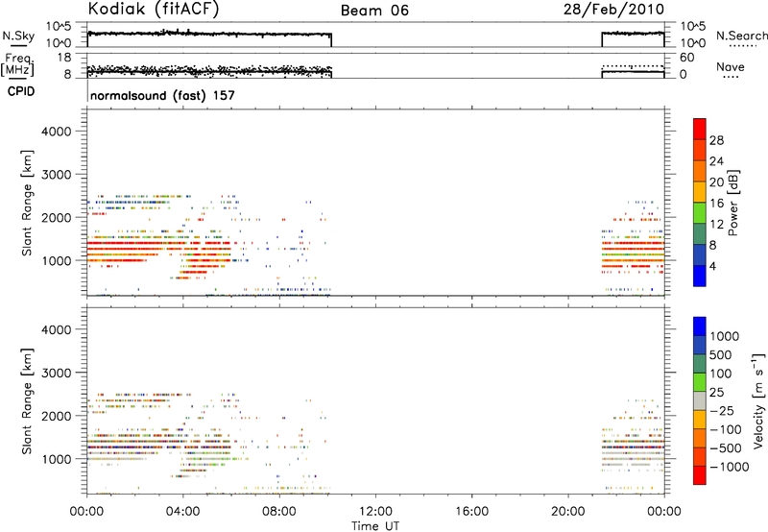Click the '08:00' time axis label
Image resolution: width=768 pixels, height=532 pixels.
pyautogui.click(x=278, y=512)
